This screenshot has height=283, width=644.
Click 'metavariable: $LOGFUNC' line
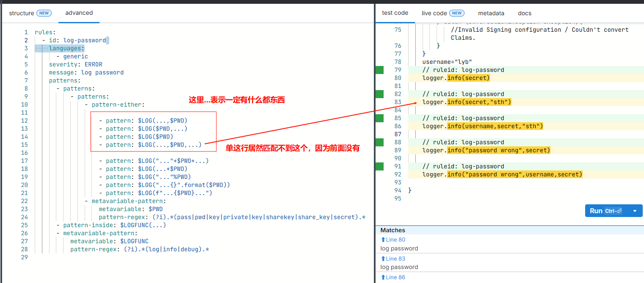[x=109, y=241]
